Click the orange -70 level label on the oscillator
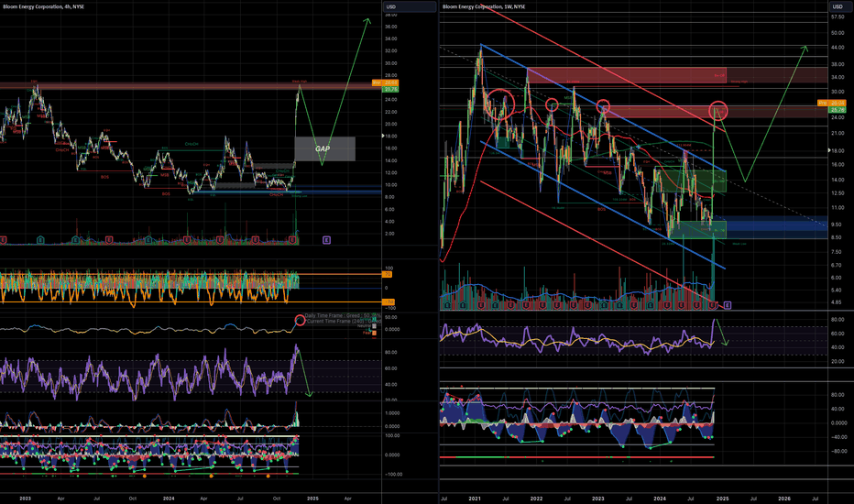The width and height of the screenshot is (854, 504). [389, 301]
